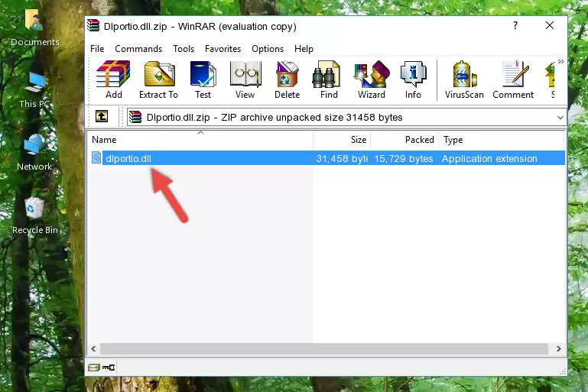Click the 31,458 bytes size cell

pos(342,158)
